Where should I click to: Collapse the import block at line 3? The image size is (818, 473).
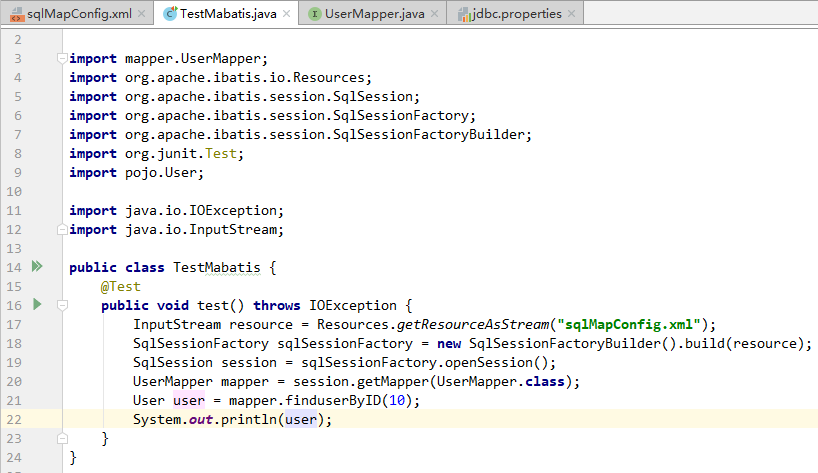click(62, 58)
